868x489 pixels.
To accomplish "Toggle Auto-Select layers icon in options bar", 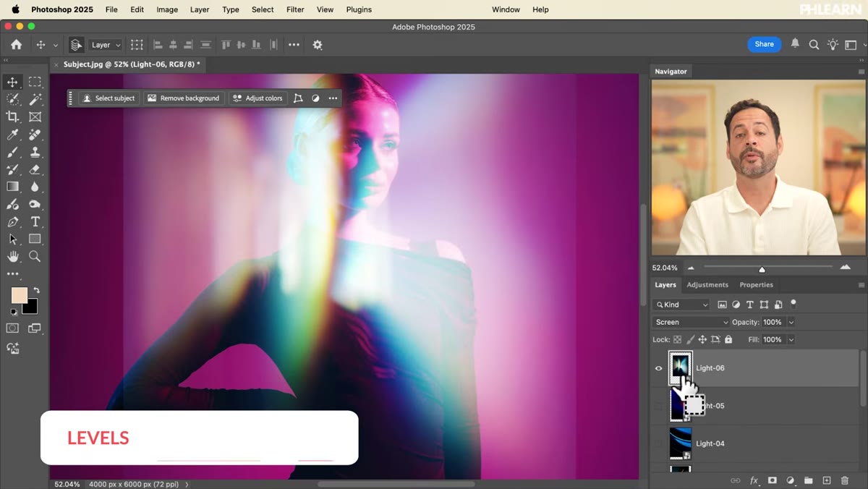I will [76, 45].
